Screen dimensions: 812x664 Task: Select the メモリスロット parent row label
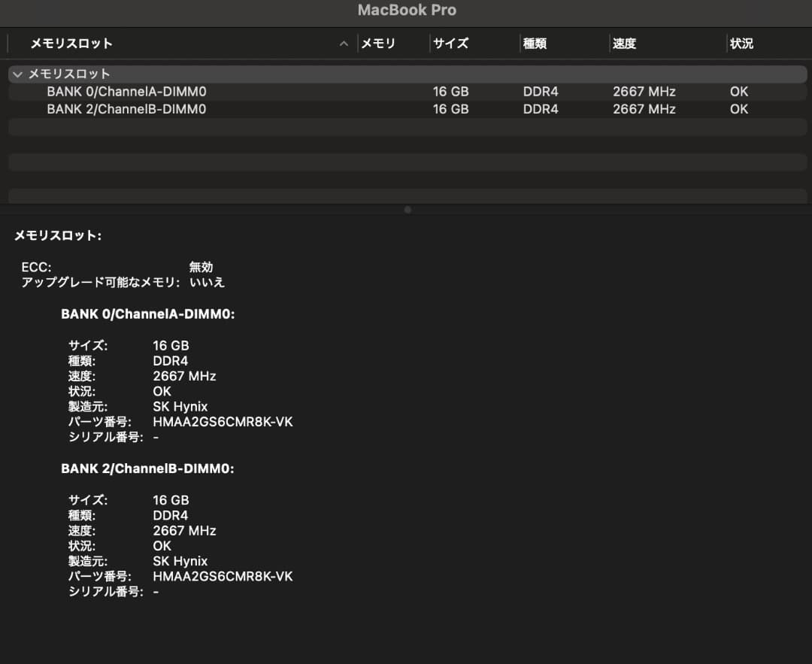pos(69,74)
